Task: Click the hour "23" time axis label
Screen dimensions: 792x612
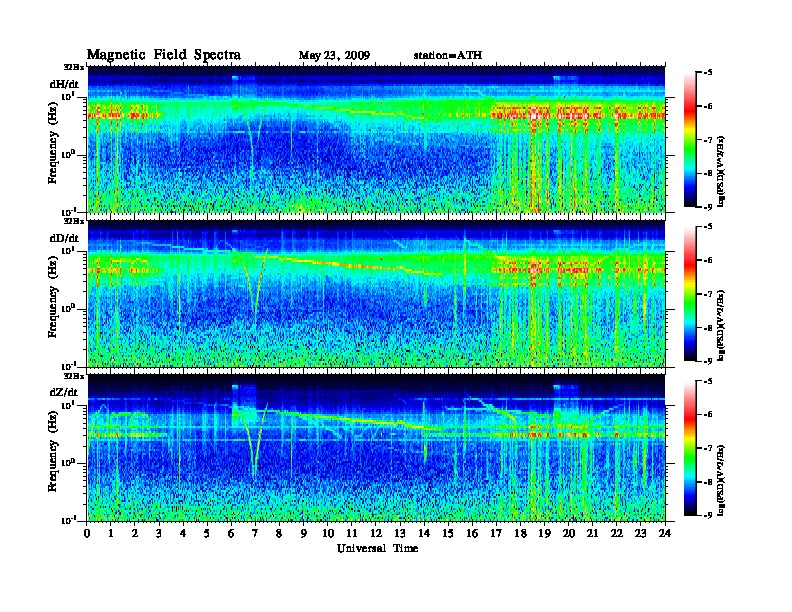Action: pos(641,534)
